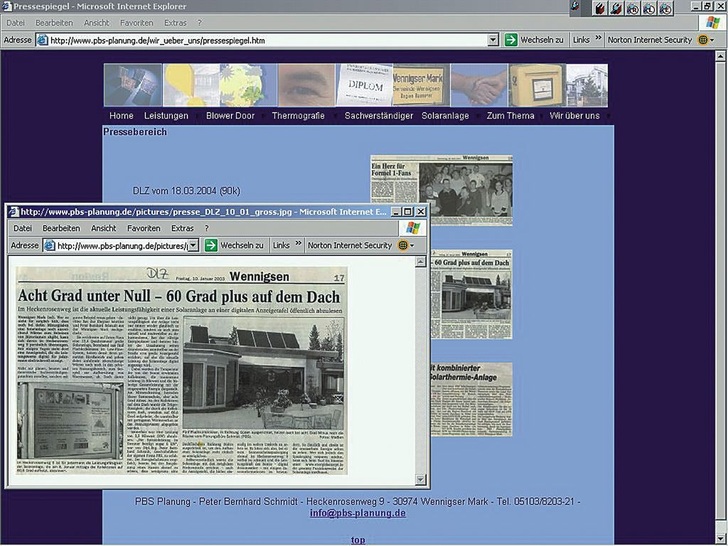Click popup vertical scrollbar down arrow
Screen dimensions: 728x546
(x=421, y=479)
